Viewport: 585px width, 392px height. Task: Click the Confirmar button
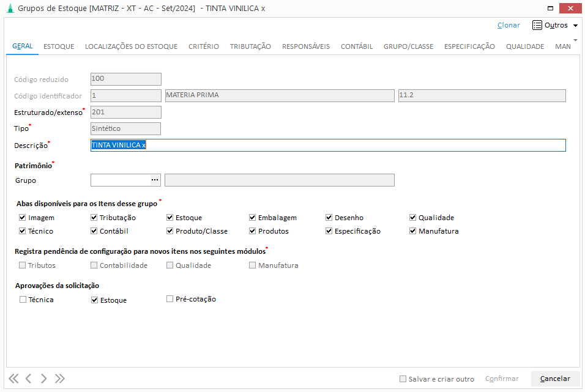click(x=502, y=379)
